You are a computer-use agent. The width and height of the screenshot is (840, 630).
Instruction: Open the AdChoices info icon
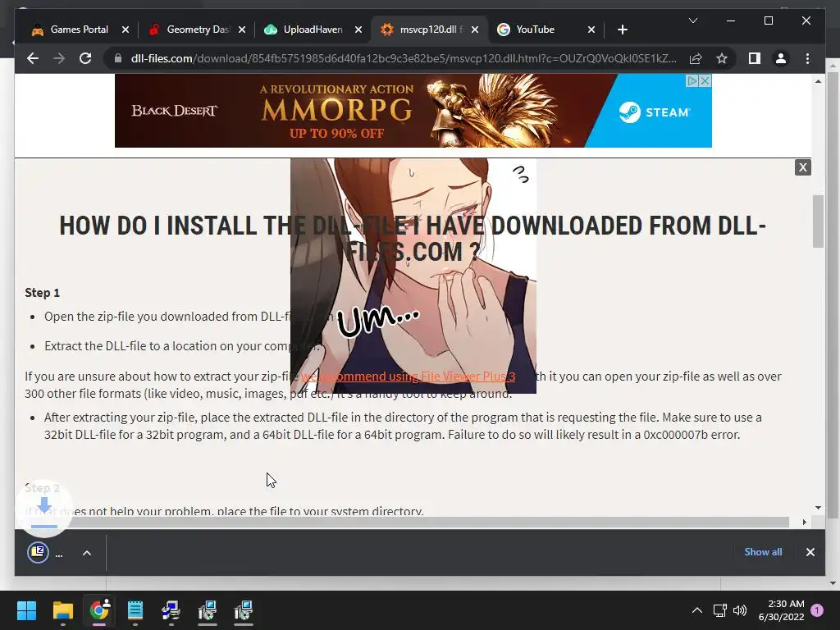692,81
